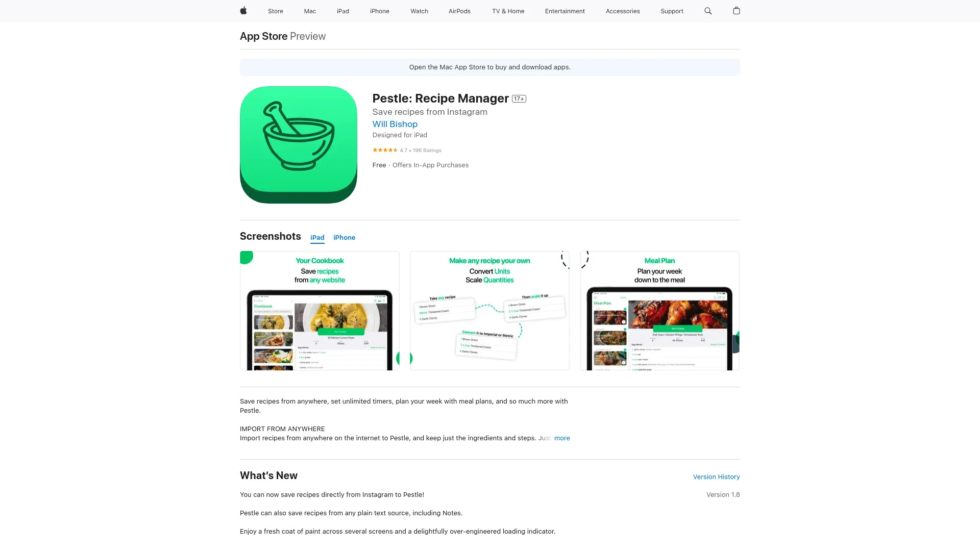Click the age rating 17+ badge
The image size is (980, 551).
(518, 98)
